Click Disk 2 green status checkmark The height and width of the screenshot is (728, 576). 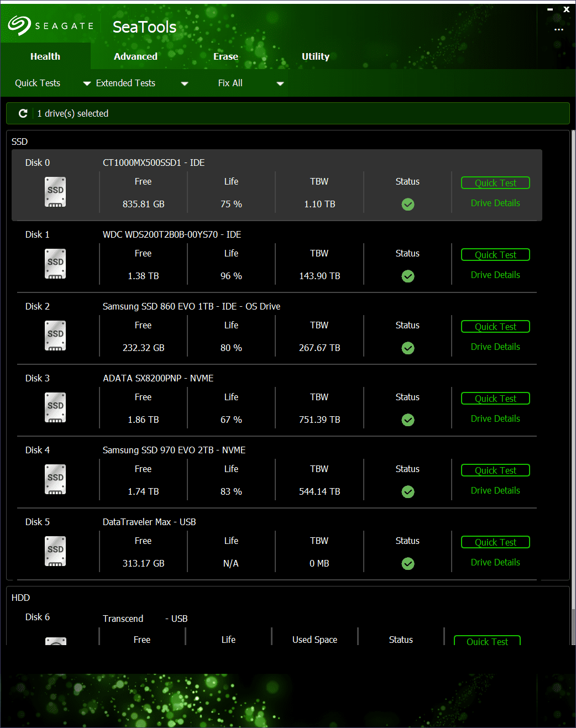[x=408, y=348]
